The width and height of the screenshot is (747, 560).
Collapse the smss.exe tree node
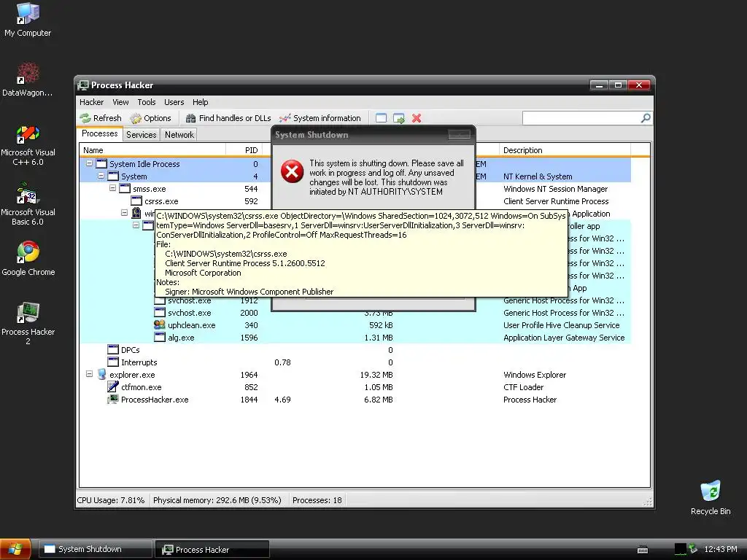pyautogui.click(x=112, y=188)
